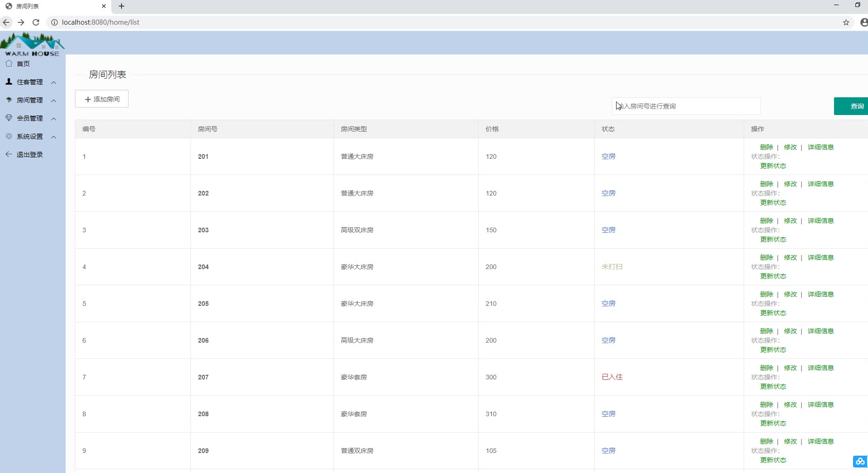Click the back-arrow icon for 退出登录
Viewport: 868px width, 473px height.
9,155
